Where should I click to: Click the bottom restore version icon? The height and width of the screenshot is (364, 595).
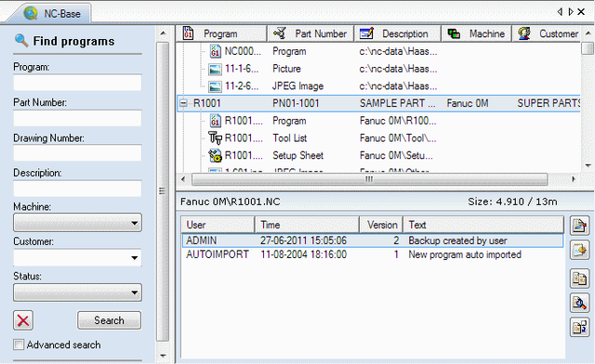pos(579,327)
